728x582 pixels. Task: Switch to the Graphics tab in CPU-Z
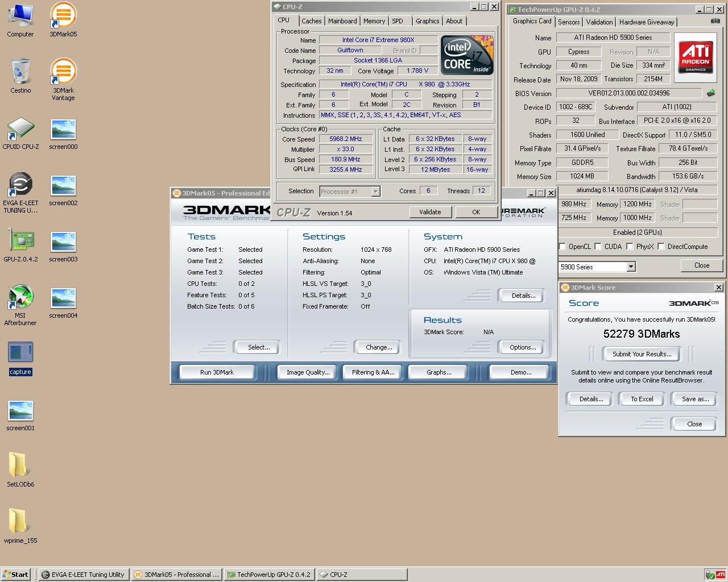tap(428, 21)
